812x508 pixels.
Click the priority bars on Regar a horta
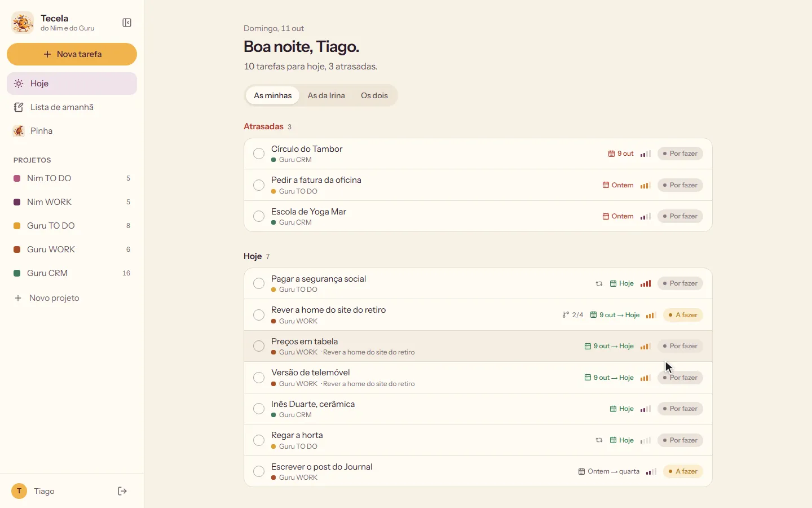646,440
